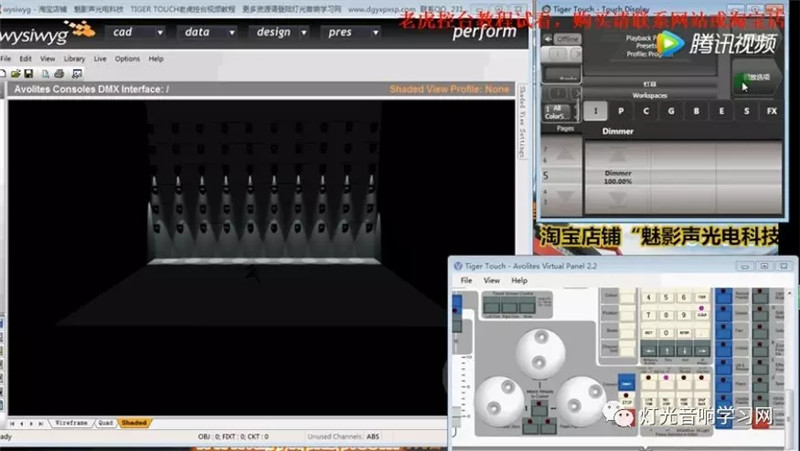Image resolution: width=800 pixels, height=451 pixels.
Task: Expand the Shaded View Settings side tab
Action: [522, 121]
